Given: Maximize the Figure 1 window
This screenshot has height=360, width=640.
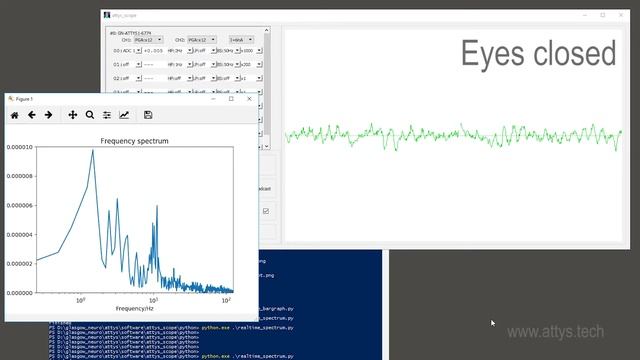Looking at the screenshot, I should [x=231, y=99].
